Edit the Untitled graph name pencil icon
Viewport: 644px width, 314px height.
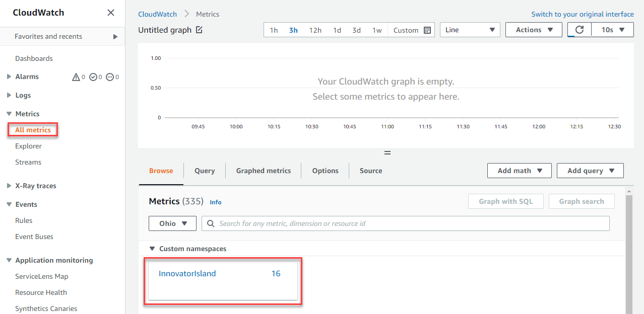click(x=199, y=30)
